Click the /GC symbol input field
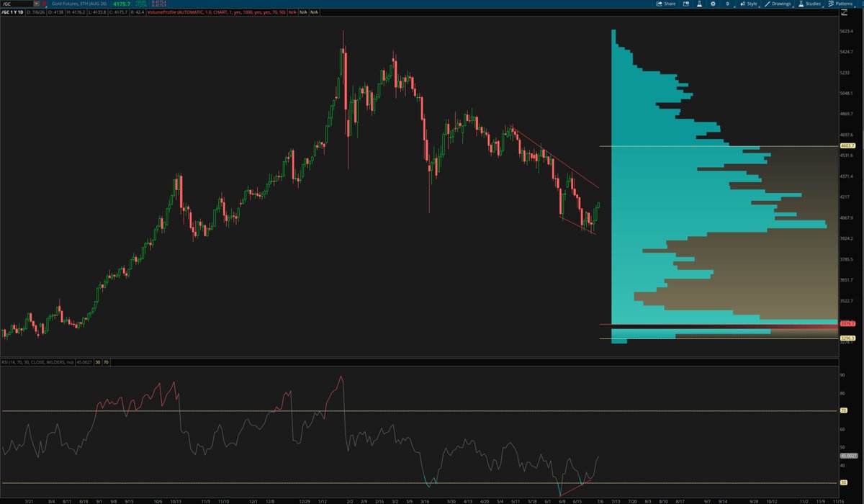The width and height of the screenshot is (864, 504). [17, 4]
